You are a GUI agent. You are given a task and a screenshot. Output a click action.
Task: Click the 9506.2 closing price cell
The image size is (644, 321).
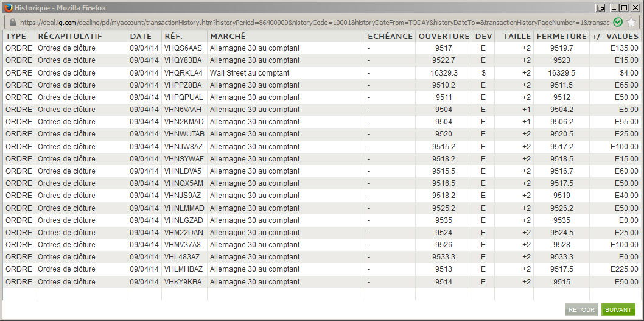tap(561, 122)
